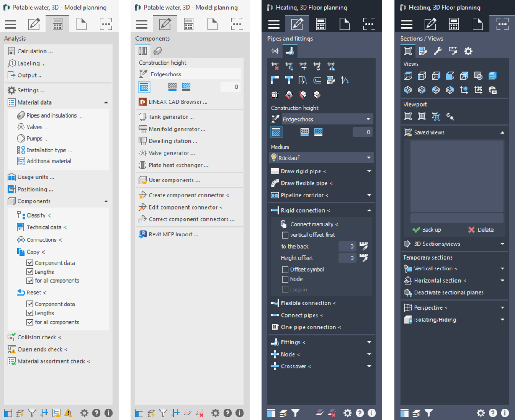The image size is (515, 420).
Task: Click Back up button under Saved views
Action: [x=427, y=230]
